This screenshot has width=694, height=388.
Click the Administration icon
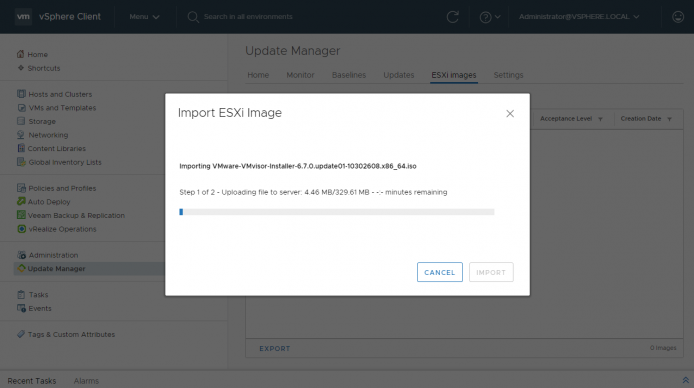[21, 255]
